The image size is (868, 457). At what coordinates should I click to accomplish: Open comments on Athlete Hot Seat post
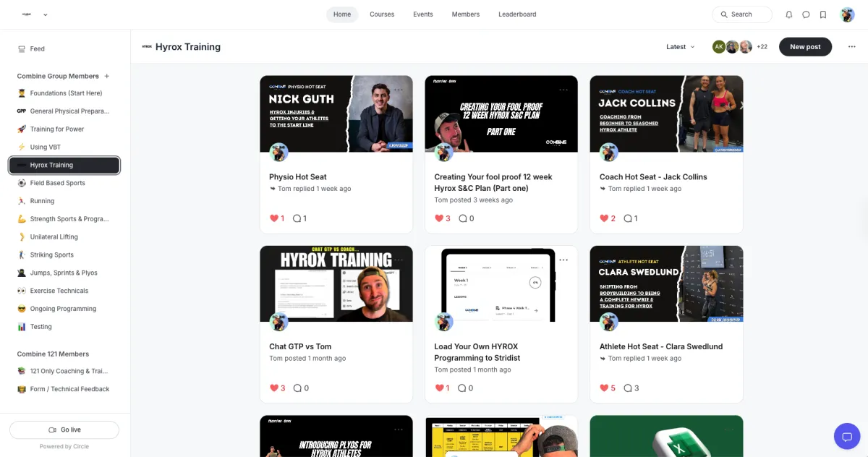point(631,388)
